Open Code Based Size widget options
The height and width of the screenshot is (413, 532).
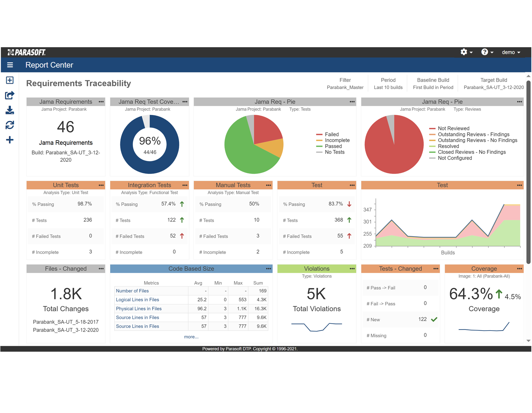click(268, 268)
